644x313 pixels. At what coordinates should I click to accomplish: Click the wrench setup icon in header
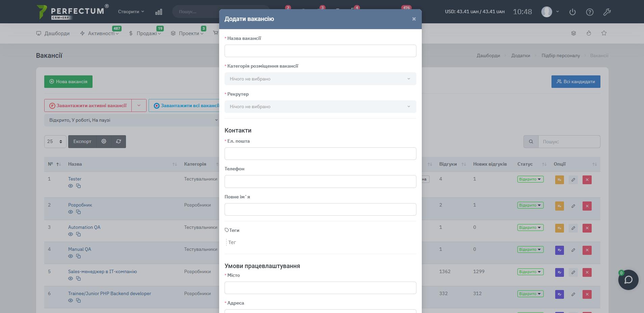[607, 12]
